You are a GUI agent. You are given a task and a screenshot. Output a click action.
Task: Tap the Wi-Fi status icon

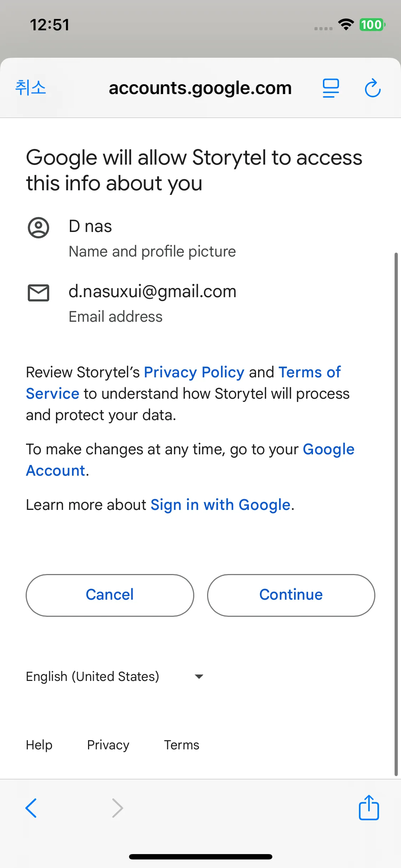click(345, 25)
